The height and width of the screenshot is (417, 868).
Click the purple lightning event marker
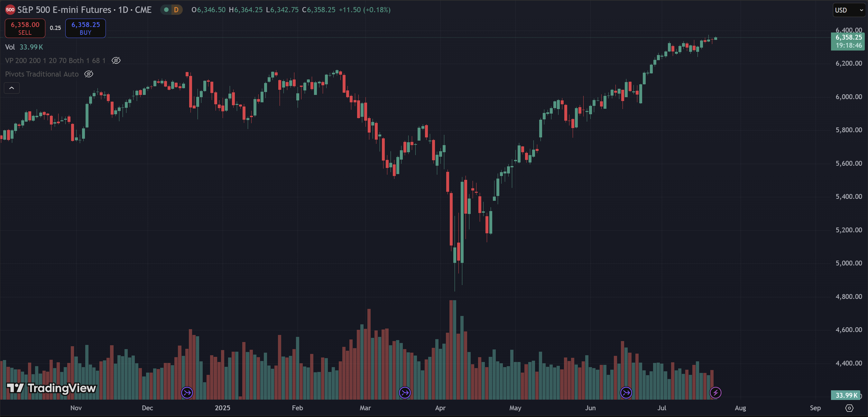(x=716, y=393)
